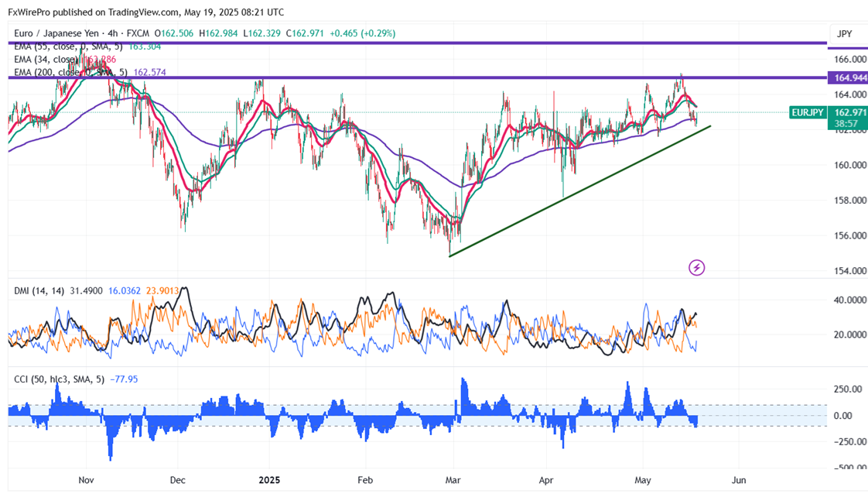
Task: Select the green ascending trendline drawing
Action: 579,191
